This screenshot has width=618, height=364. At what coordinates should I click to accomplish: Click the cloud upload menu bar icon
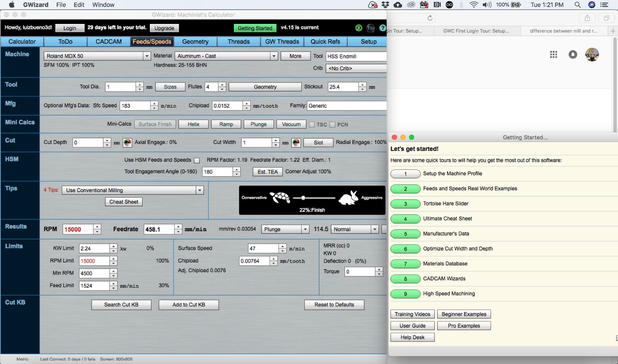pos(398,5)
